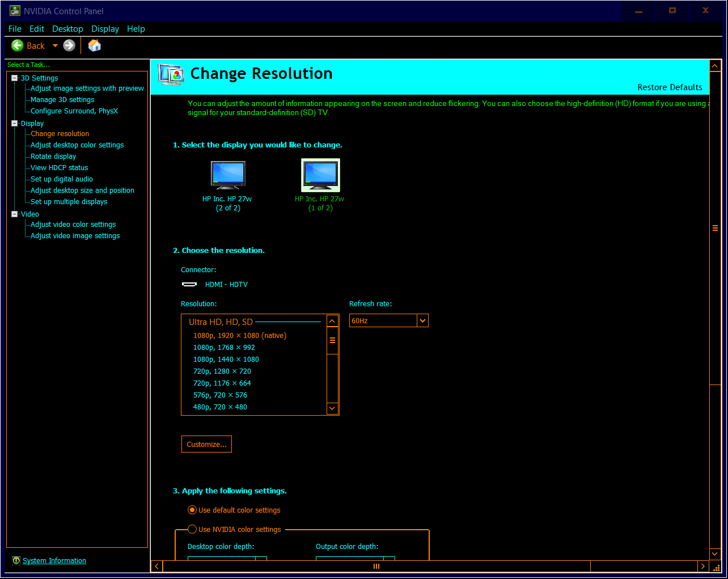Select the HP 27w (1 of 2) monitor icon
The width and height of the screenshot is (728, 579).
pos(320,175)
